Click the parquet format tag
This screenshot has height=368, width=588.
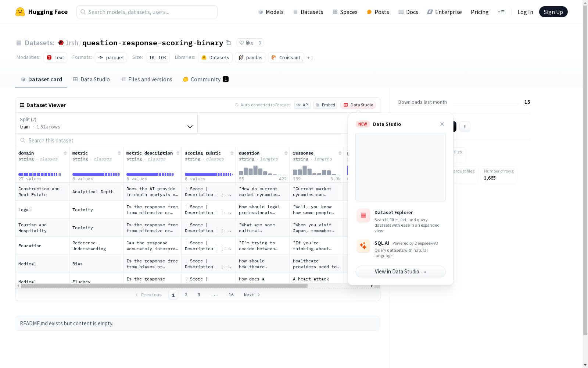click(111, 57)
